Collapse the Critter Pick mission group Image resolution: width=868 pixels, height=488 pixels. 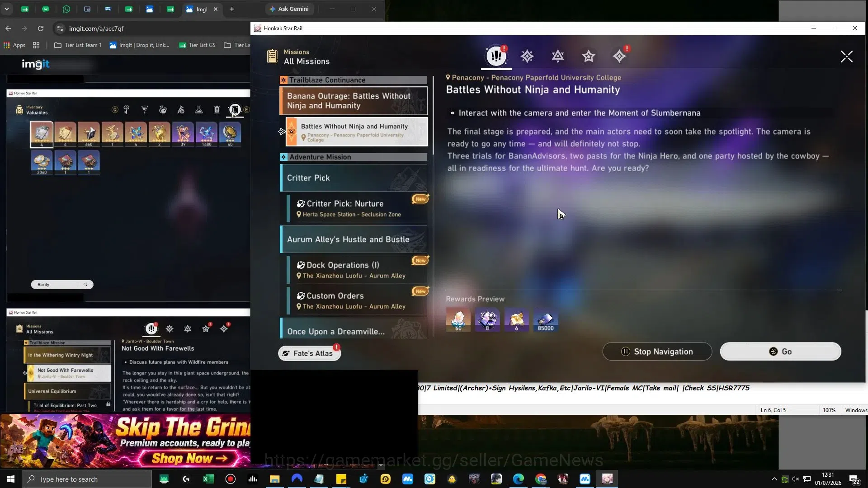coord(354,178)
